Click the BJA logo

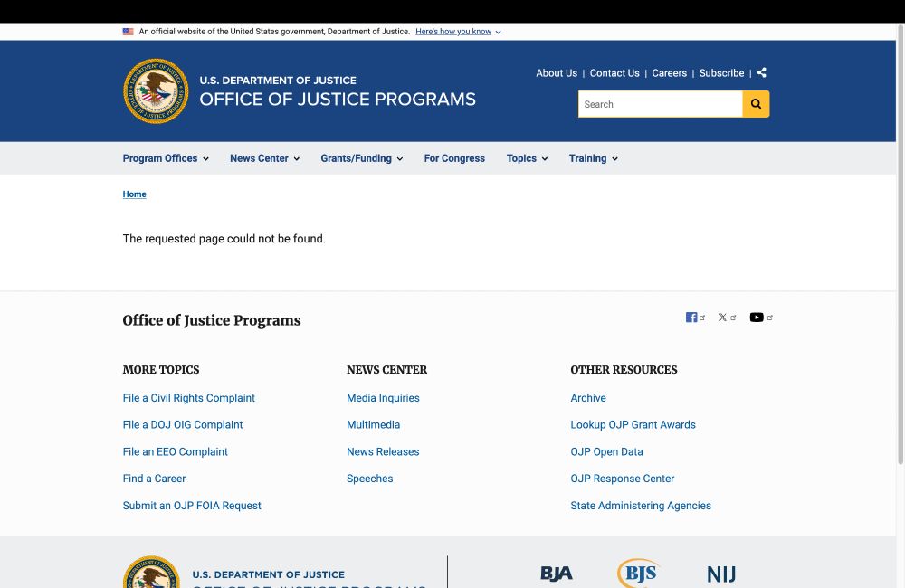(557, 573)
